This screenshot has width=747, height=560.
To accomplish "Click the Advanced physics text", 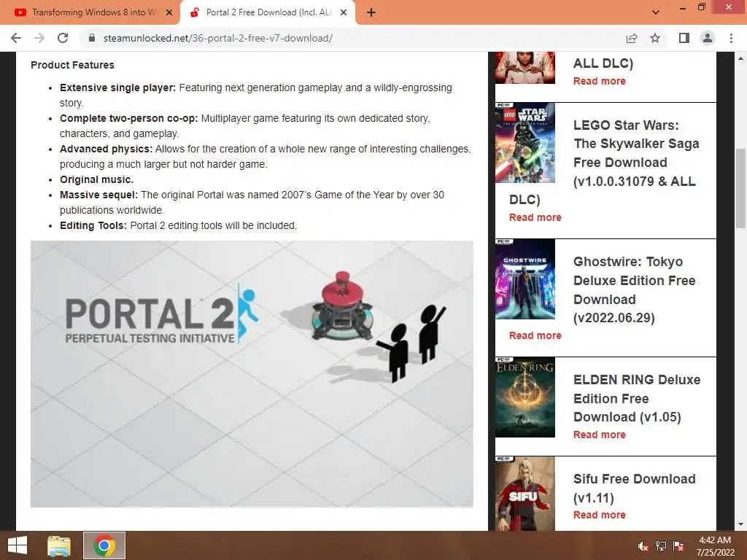I will 107,149.
